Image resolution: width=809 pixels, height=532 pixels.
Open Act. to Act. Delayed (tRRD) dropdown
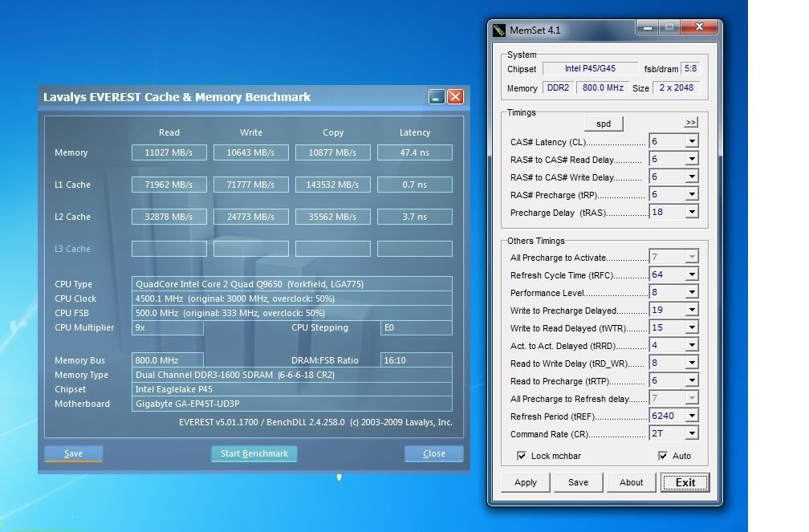pos(692,345)
